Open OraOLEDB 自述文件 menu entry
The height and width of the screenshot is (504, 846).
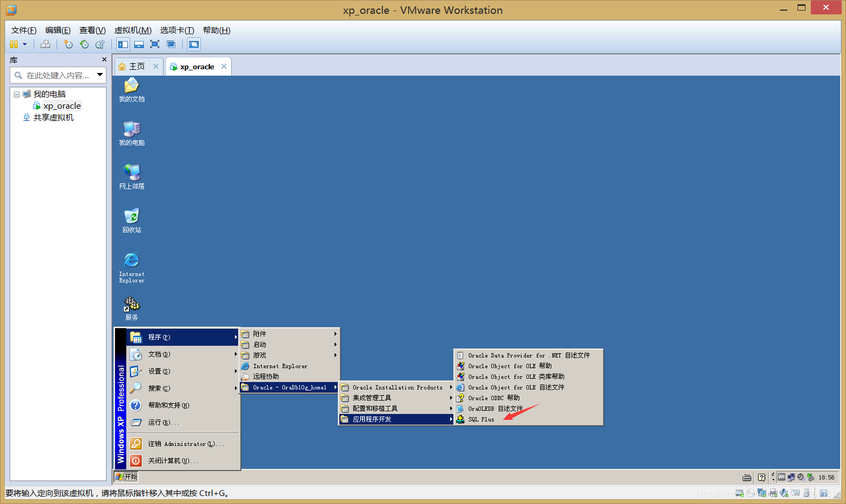click(x=528, y=409)
